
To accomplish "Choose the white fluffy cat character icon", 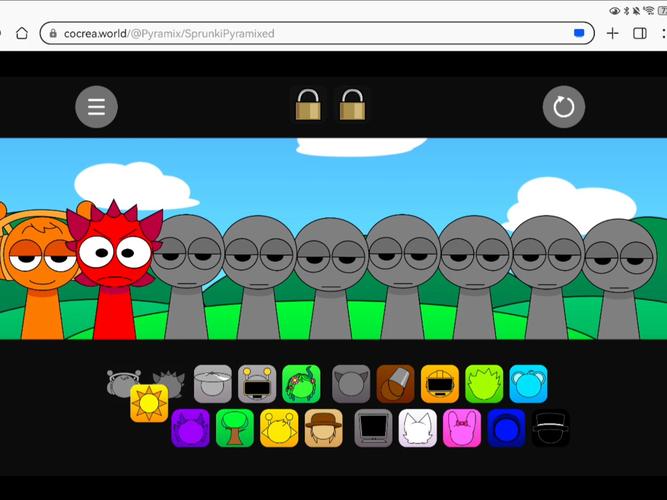I will pyautogui.click(x=418, y=428).
